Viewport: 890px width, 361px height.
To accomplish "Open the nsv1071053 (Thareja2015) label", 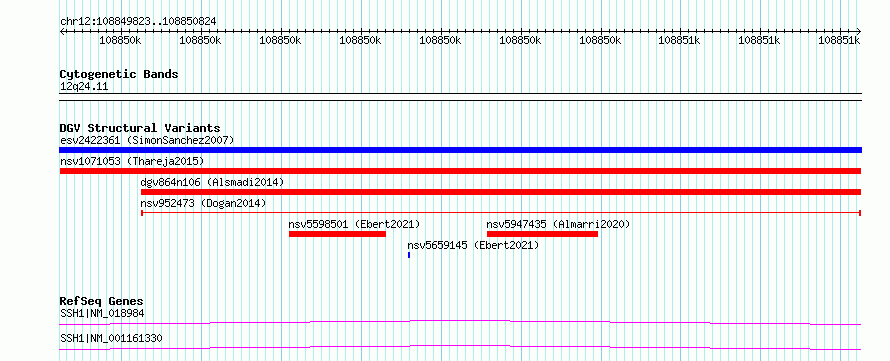I will 132,161.
